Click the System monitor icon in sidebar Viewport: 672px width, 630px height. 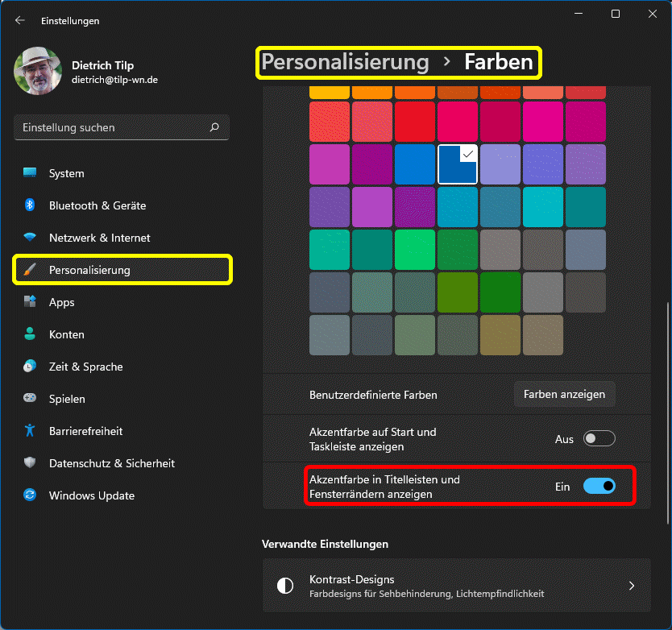(x=30, y=173)
